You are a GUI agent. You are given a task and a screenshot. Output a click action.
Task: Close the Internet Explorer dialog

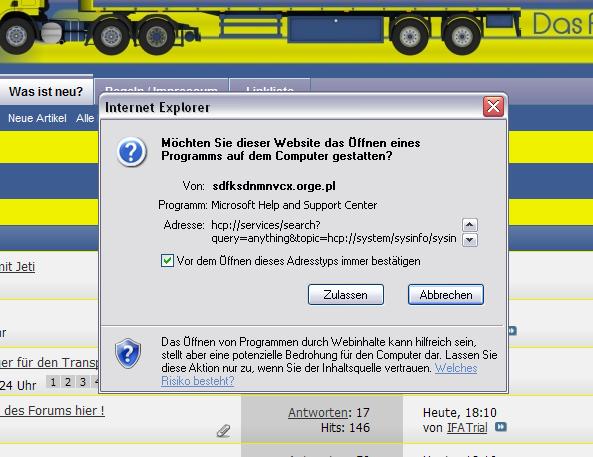493,107
